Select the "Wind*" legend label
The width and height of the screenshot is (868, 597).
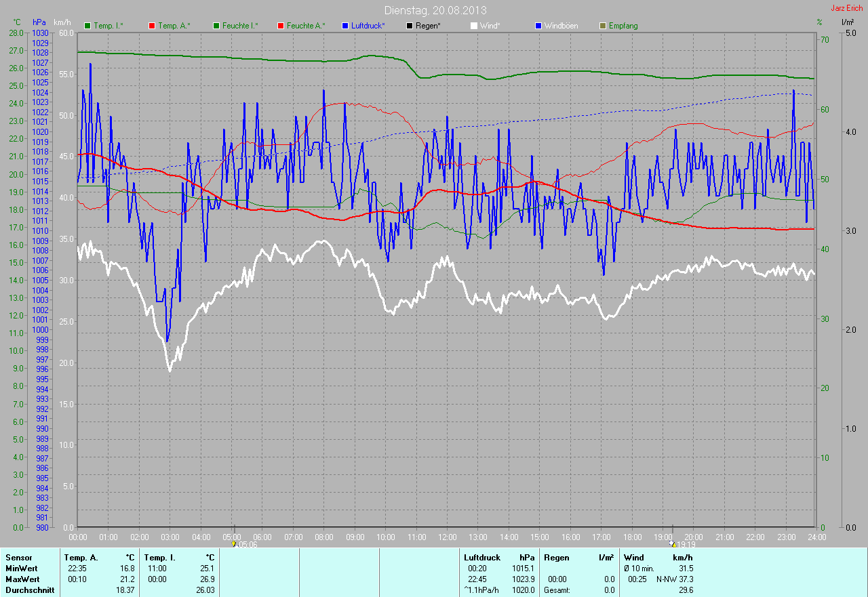490,26
